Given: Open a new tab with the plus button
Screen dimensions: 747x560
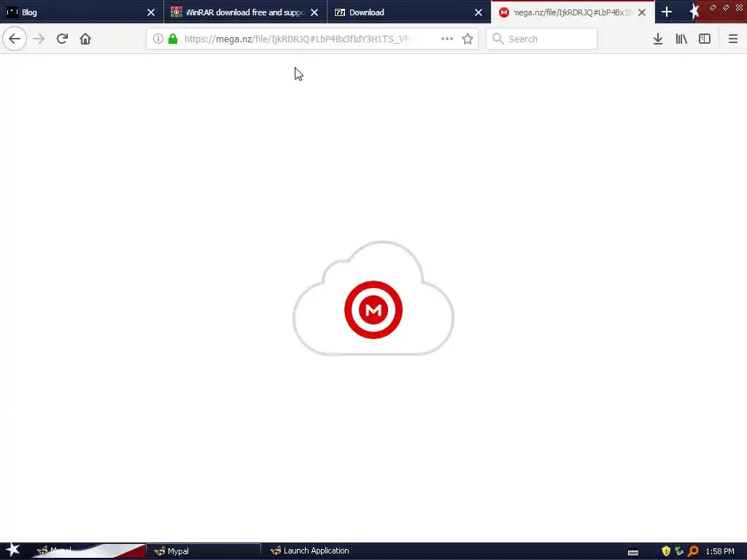Looking at the screenshot, I should tap(667, 12).
